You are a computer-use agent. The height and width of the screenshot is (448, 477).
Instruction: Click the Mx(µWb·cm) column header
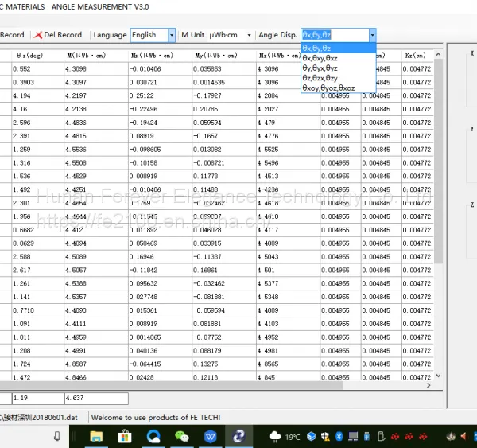(160, 56)
